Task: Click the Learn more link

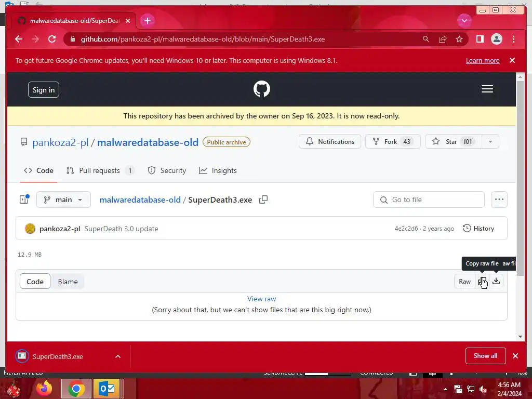Action: click(x=483, y=60)
